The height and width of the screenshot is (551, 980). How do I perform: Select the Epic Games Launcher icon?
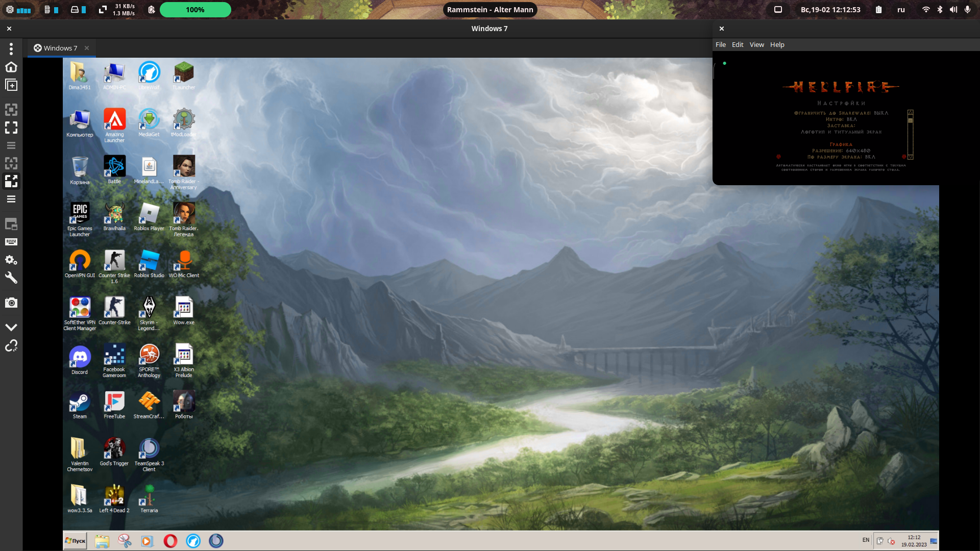[80, 219]
